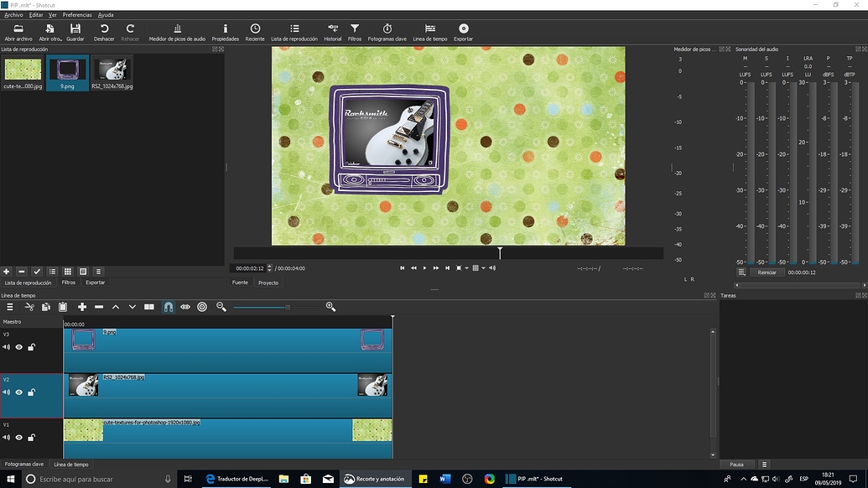868x488 pixels.
Task: Open Fotogramas clave from toolbar
Action: tap(387, 32)
